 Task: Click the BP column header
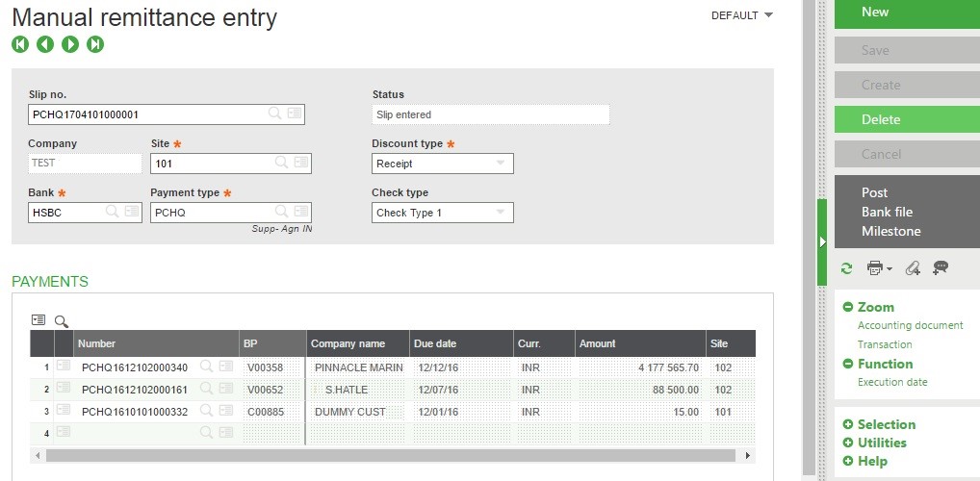273,343
